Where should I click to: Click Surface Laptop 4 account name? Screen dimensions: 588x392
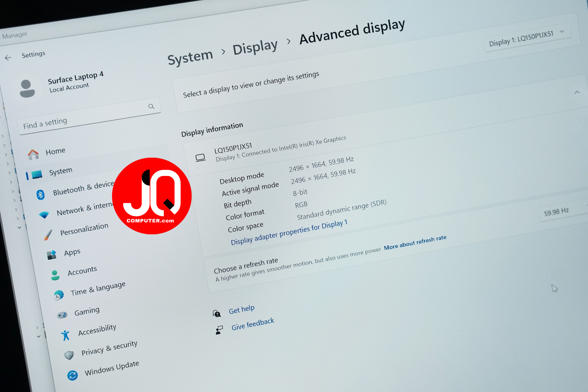(76, 78)
